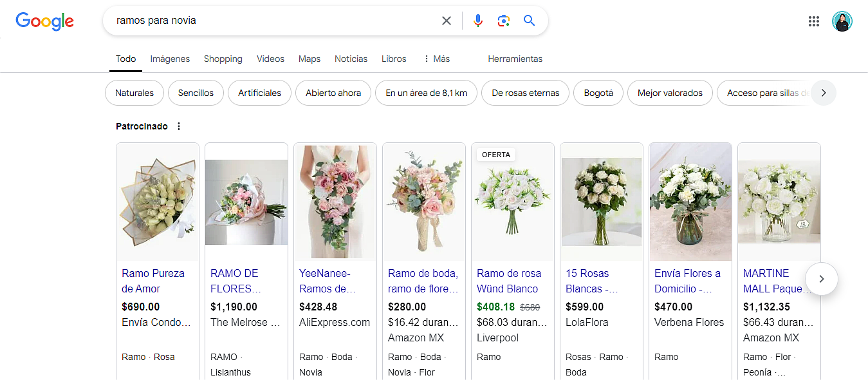The width and height of the screenshot is (868, 380).
Task: Open the Ramo de rosa Wünd Blanco link
Action: click(509, 281)
